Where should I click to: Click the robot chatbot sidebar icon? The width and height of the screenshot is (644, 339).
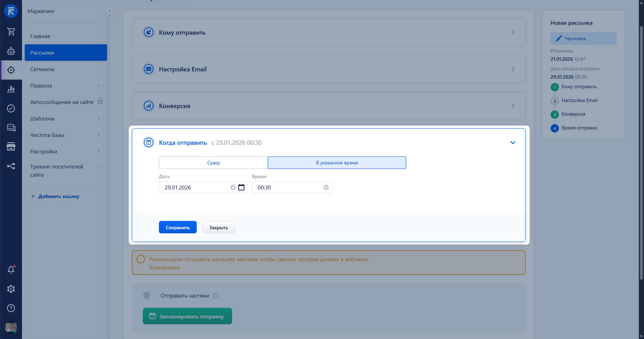[x=11, y=51]
